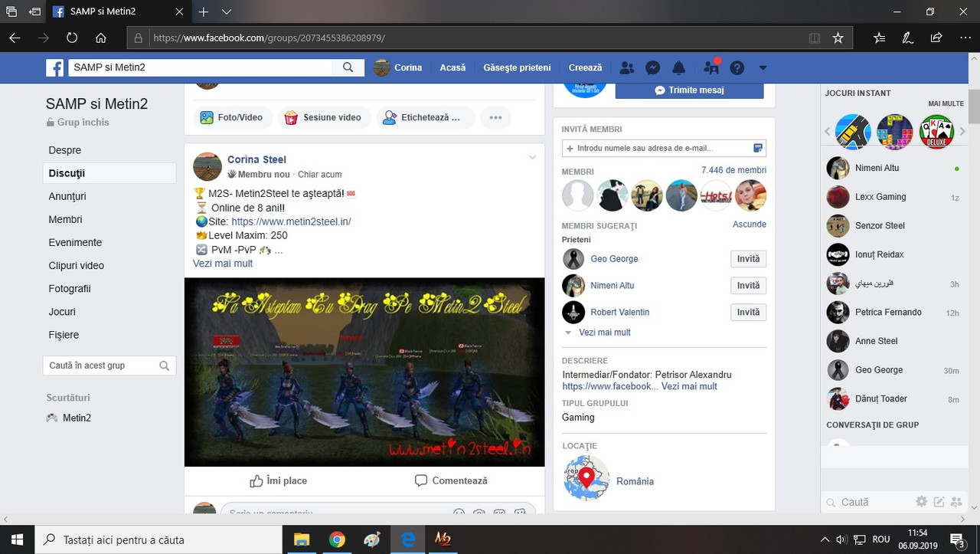Open chat settings gear icon
This screenshot has height=554, width=980.
click(x=922, y=502)
